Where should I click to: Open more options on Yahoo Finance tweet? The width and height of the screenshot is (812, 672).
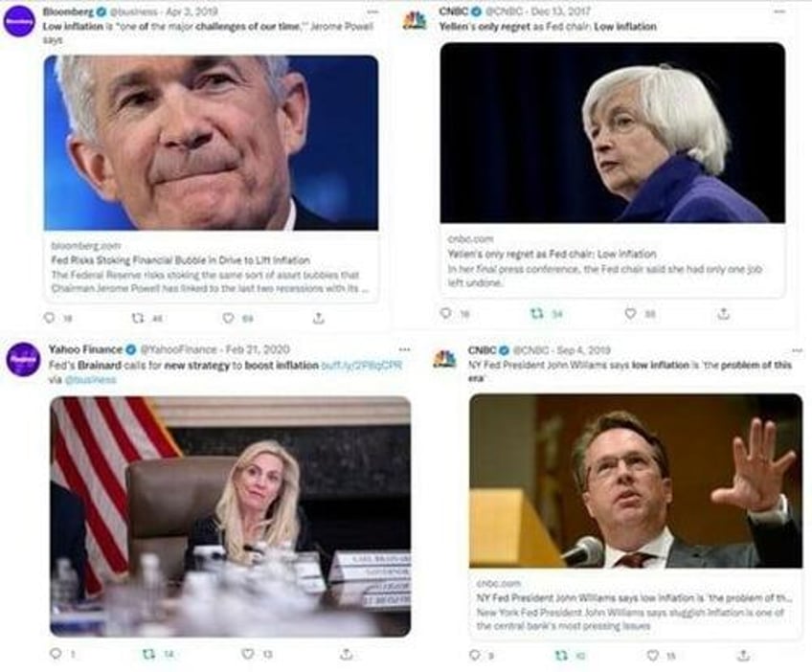tap(404, 349)
